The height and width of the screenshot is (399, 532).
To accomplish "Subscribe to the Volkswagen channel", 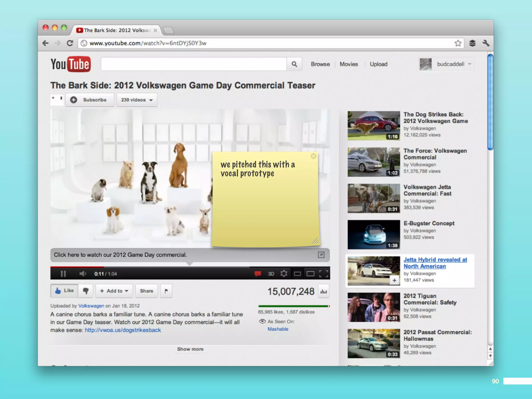I will 90,100.
